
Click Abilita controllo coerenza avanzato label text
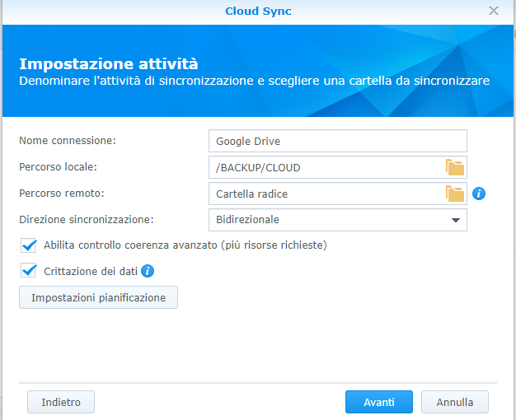click(185, 245)
